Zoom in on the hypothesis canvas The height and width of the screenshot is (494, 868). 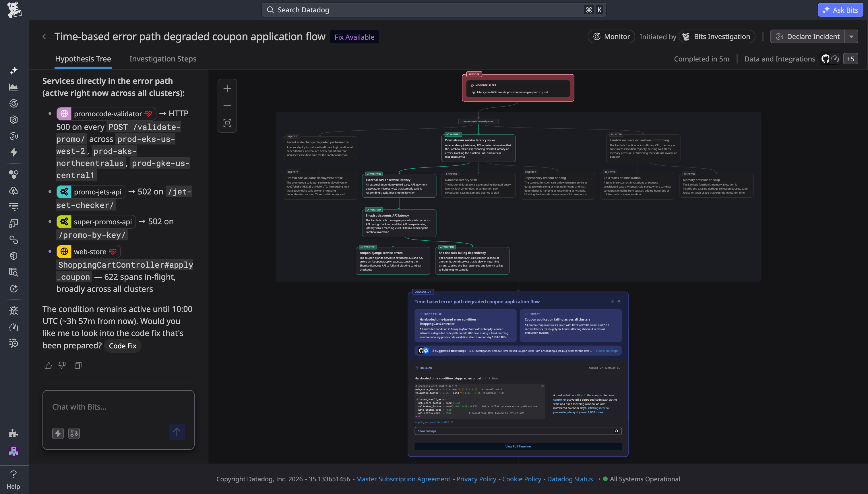tap(227, 88)
